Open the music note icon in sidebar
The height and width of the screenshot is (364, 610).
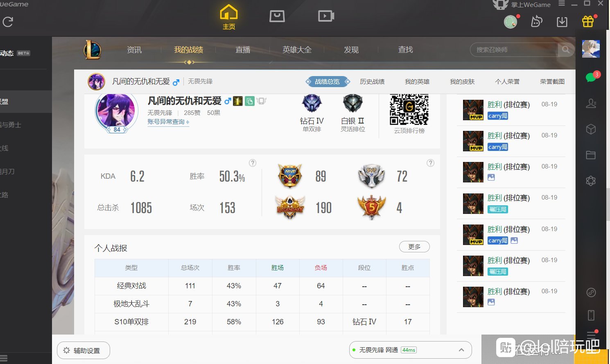click(x=591, y=292)
